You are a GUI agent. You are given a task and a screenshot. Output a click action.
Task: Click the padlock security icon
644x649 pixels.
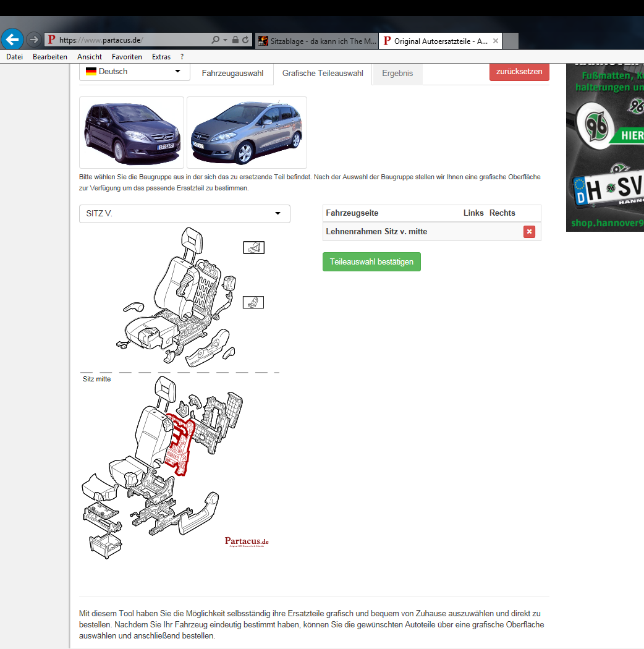(235, 40)
